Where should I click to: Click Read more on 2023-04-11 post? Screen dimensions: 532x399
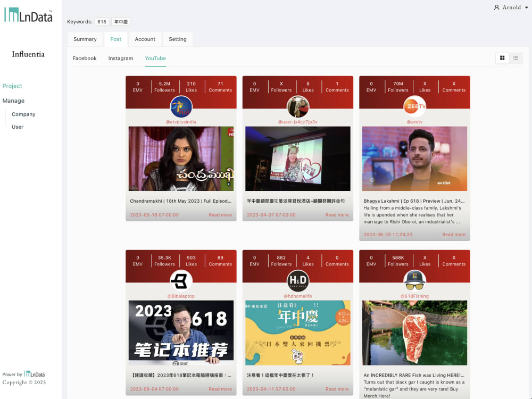point(337,389)
